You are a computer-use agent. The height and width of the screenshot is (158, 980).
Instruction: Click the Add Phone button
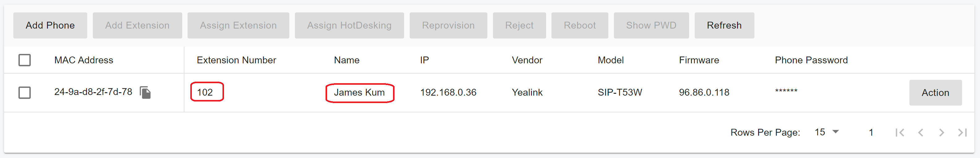[x=50, y=25]
